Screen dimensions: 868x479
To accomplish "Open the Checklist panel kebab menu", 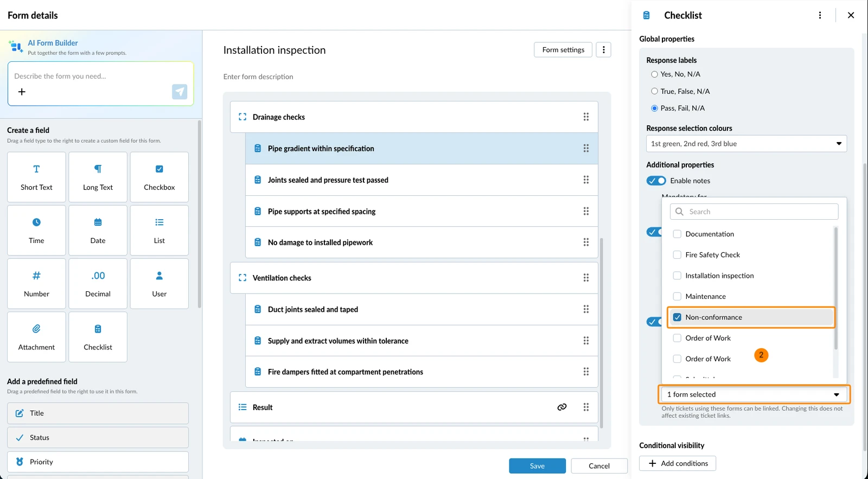I will coord(820,15).
